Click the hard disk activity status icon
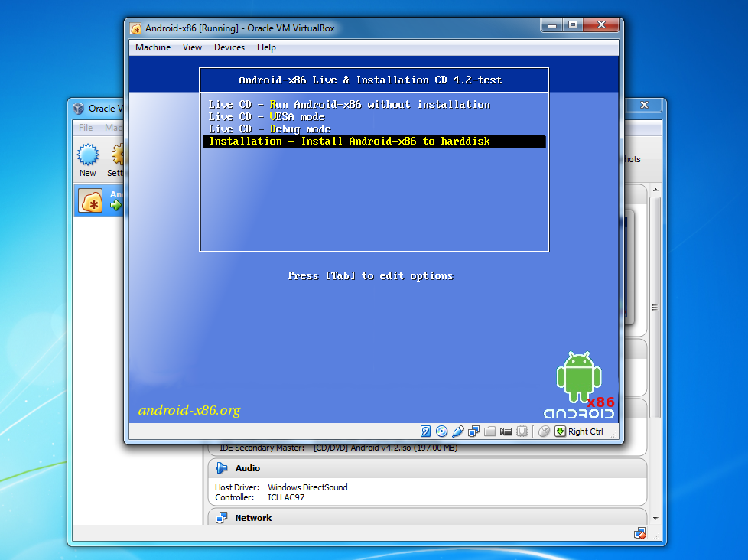The height and width of the screenshot is (560, 748). click(x=425, y=431)
